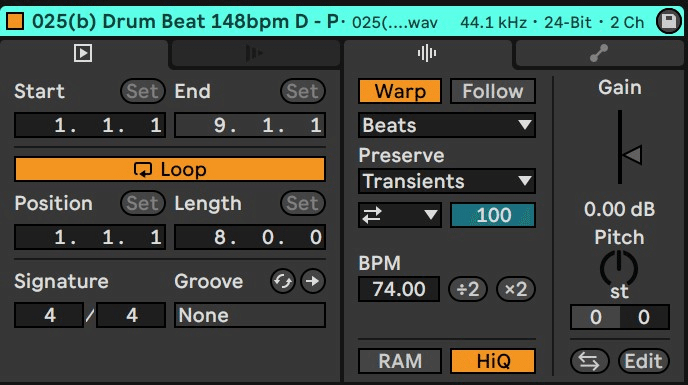Click the Set button next to Length
Screen dimensions: 688x385
[x=303, y=203]
